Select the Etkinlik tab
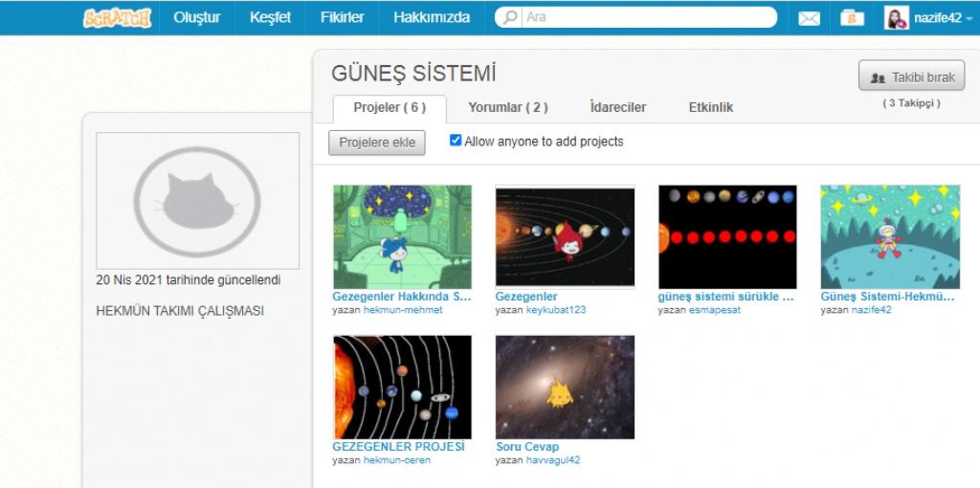Screen dimensions: 980x488 tap(711, 108)
